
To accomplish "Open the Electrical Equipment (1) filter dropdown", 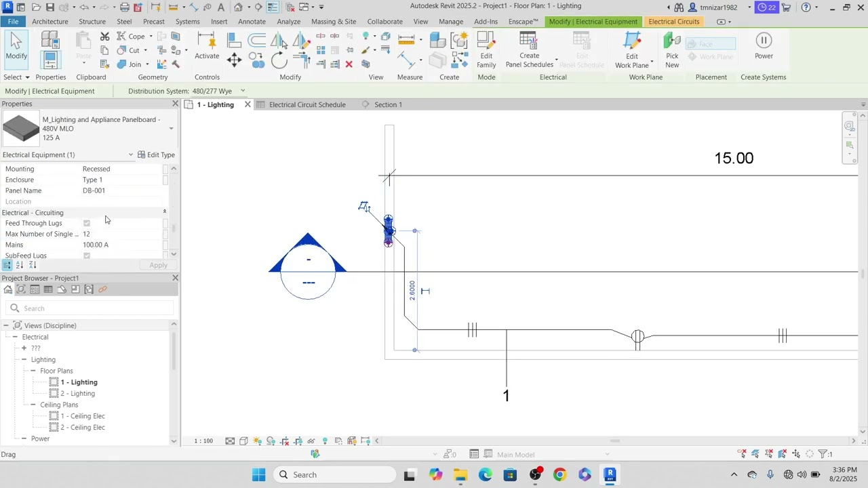I will point(130,155).
